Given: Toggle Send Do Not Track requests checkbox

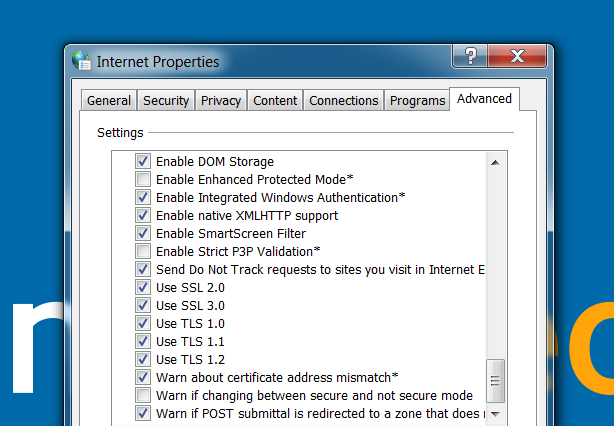Looking at the screenshot, I should pyautogui.click(x=143, y=269).
